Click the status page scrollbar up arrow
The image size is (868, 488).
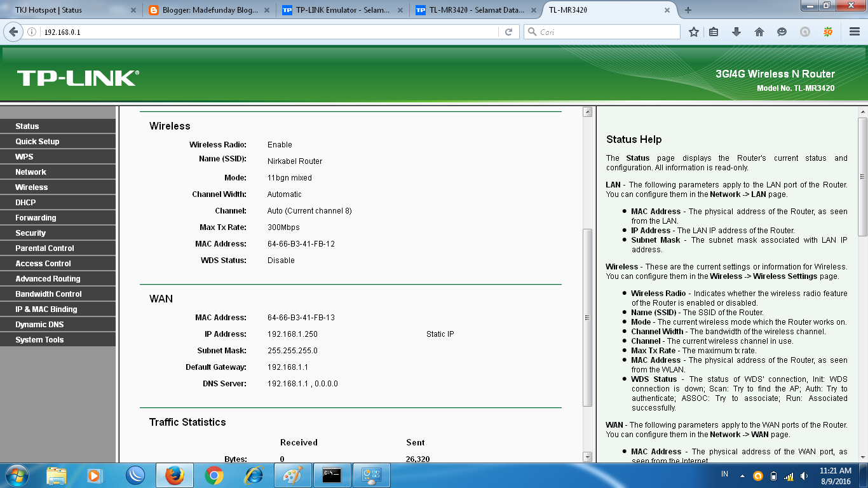(x=587, y=112)
